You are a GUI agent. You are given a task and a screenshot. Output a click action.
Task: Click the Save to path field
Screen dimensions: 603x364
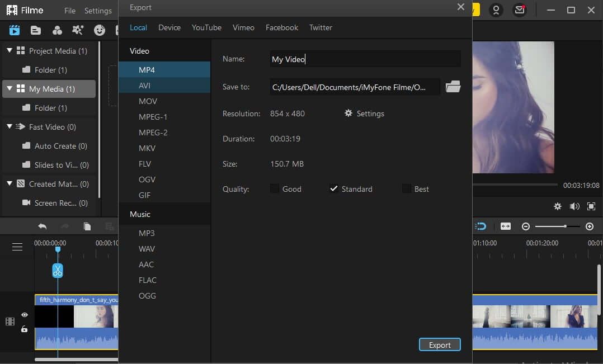(355, 87)
